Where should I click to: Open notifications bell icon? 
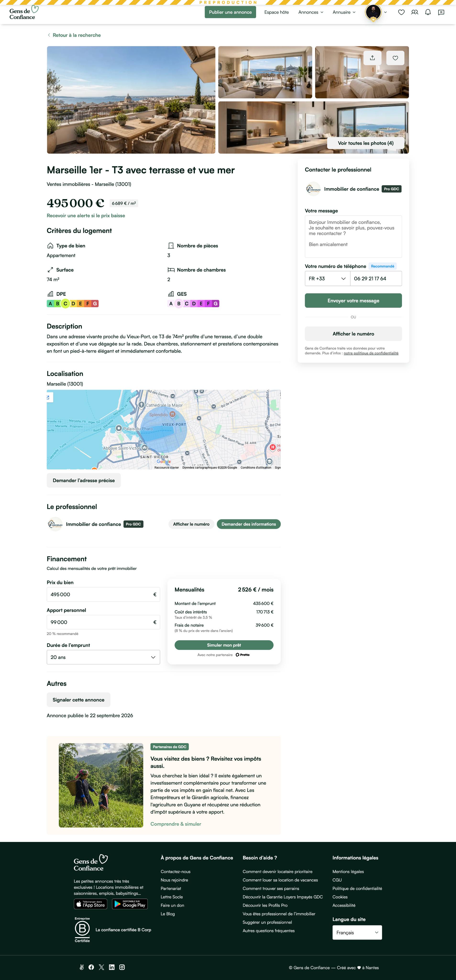(x=428, y=12)
